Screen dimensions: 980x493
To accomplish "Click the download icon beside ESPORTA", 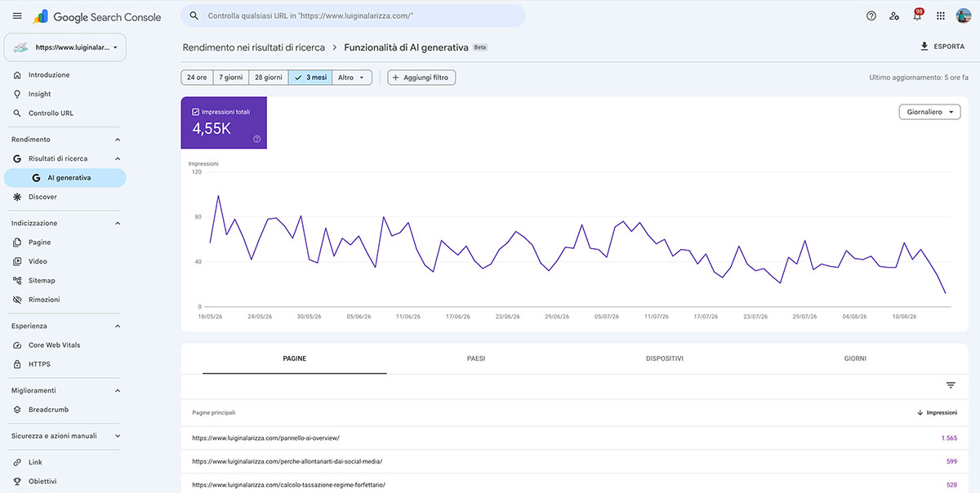I will pyautogui.click(x=924, y=47).
